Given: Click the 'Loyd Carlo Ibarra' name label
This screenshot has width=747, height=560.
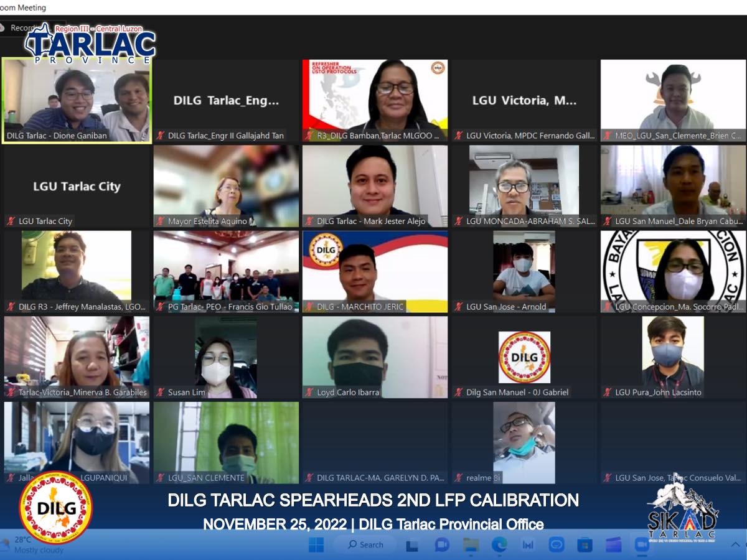Looking at the screenshot, I should tap(348, 392).
